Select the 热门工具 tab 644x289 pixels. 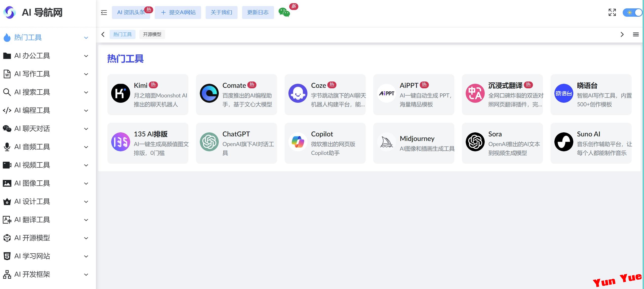coord(123,34)
